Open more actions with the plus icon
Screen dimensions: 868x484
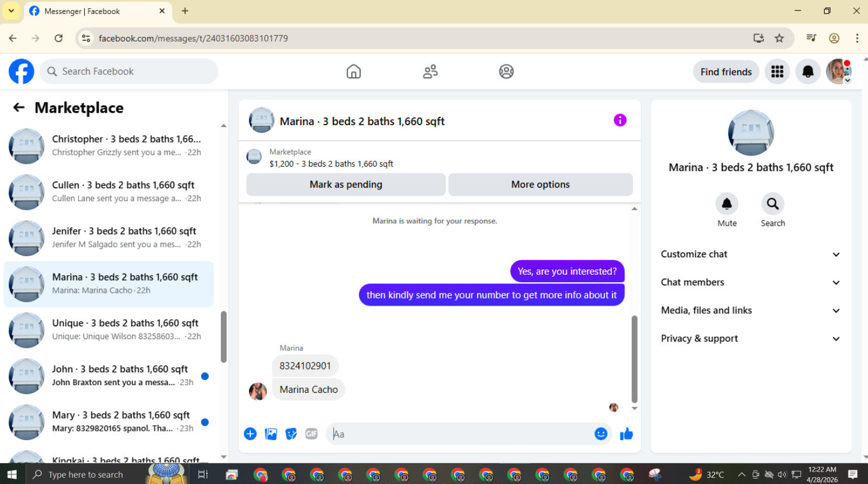pos(250,434)
